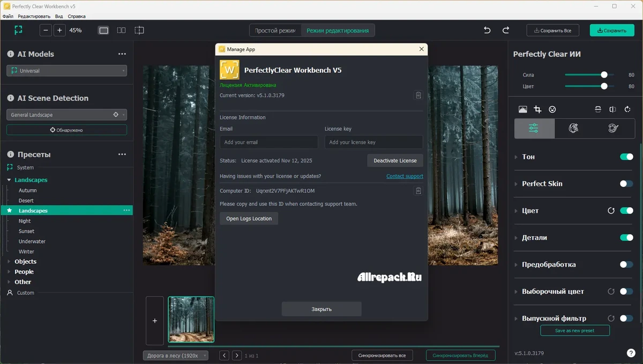Viewport: 643px width, 364px height.
Task: Close the dialog with Закрыть
Action: click(322, 309)
